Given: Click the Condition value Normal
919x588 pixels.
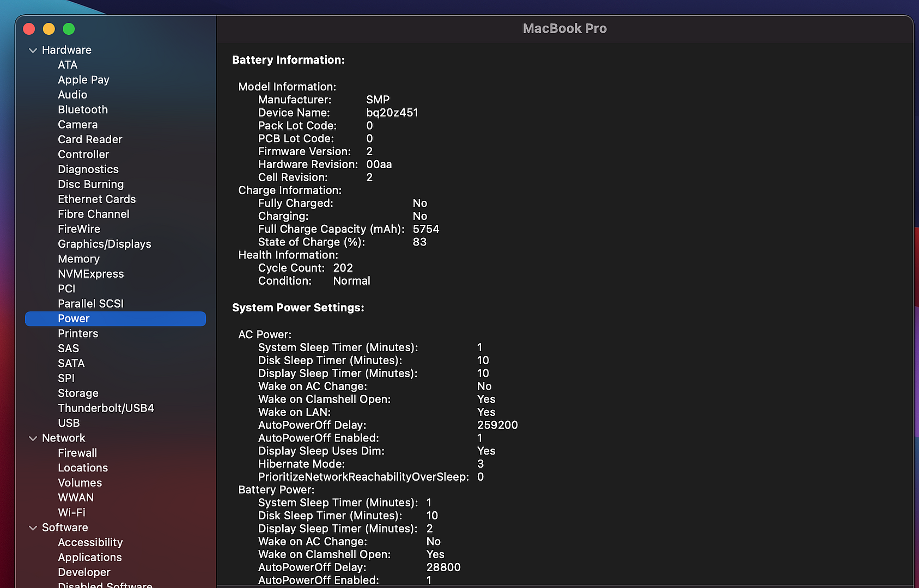Looking at the screenshot, I should click(351, 281).
